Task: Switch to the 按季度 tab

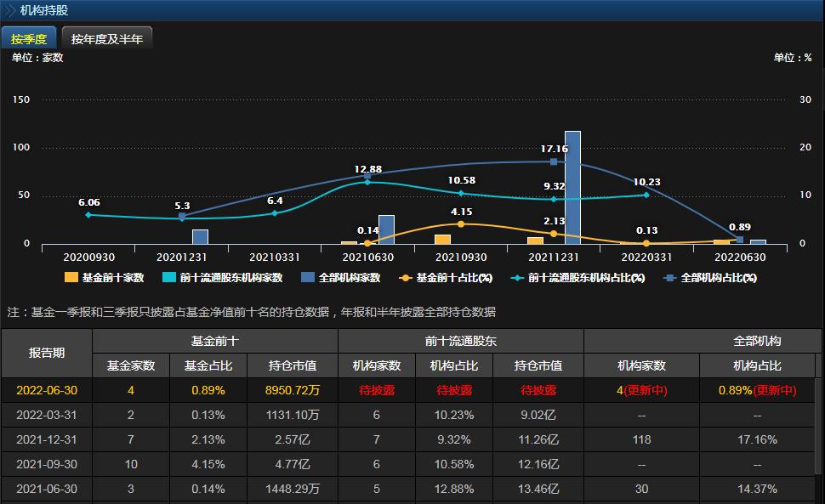Action: 29,38
